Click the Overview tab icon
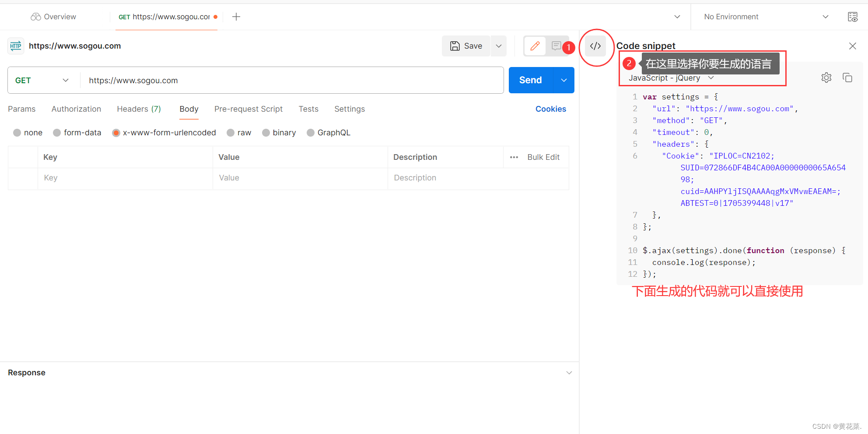Image resolution: width=868 pixels, height=434 pixels. pyautogui.click(x=35, y=17)
